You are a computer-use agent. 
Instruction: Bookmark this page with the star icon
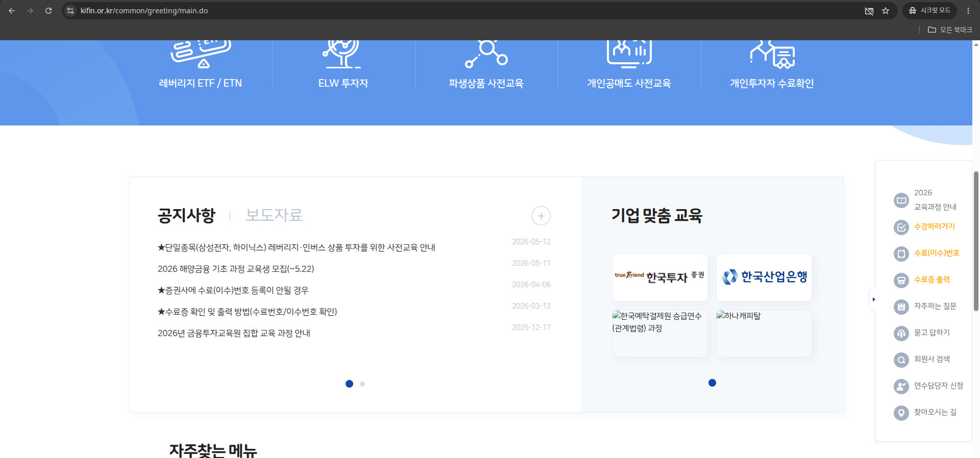point(886,11)
